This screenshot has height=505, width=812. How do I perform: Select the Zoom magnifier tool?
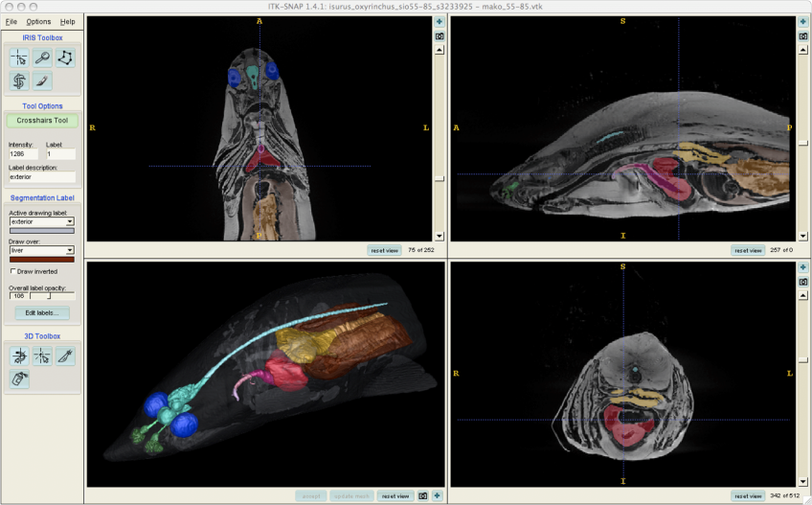coord(42,58)
